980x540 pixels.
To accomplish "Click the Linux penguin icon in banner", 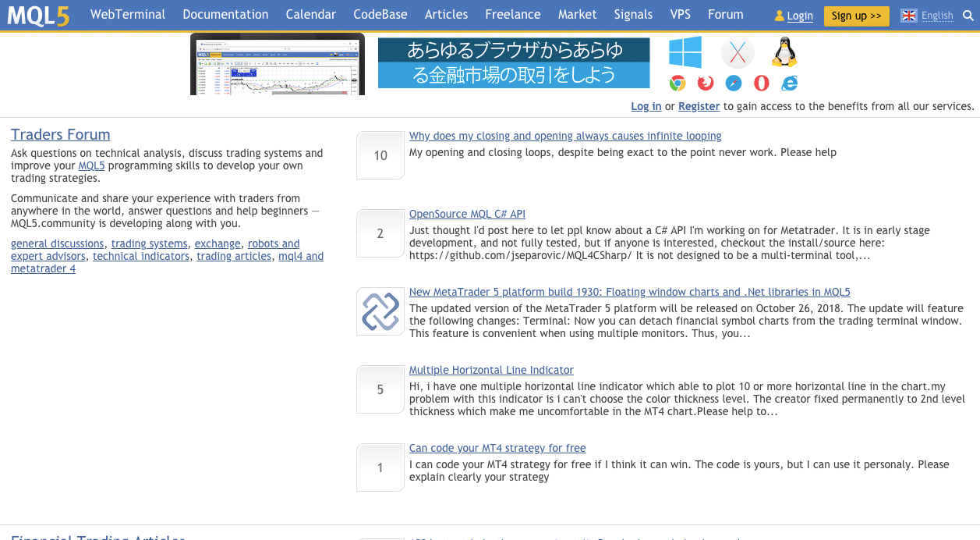I will click(x=784, y=52).
